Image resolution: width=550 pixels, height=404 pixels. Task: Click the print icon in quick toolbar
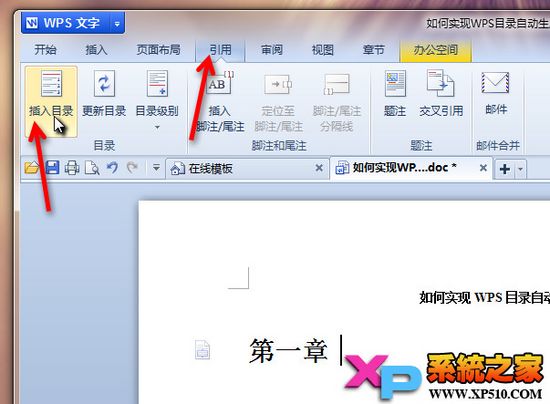click(x=72, y=168)
